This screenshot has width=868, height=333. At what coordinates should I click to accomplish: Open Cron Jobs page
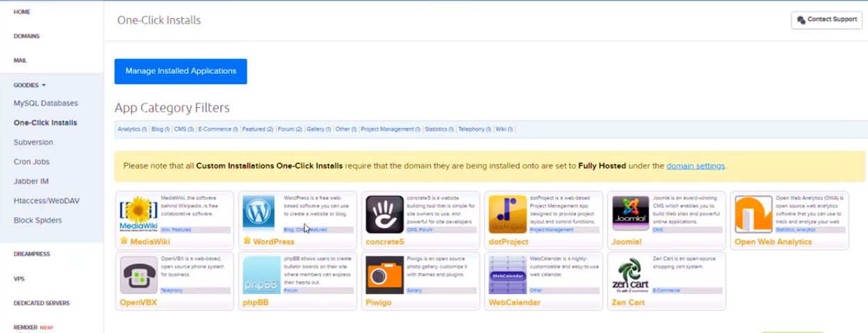32,161
